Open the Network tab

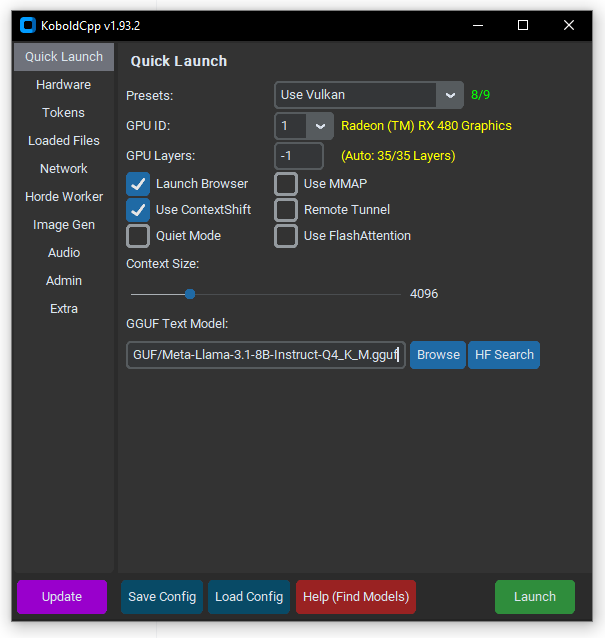(x=64, y=169)
